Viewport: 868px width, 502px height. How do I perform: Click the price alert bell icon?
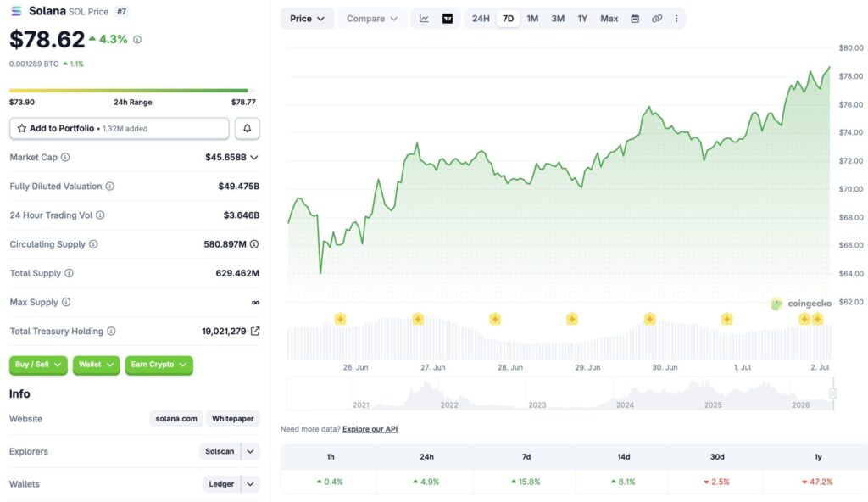click(x=247, y=128)
